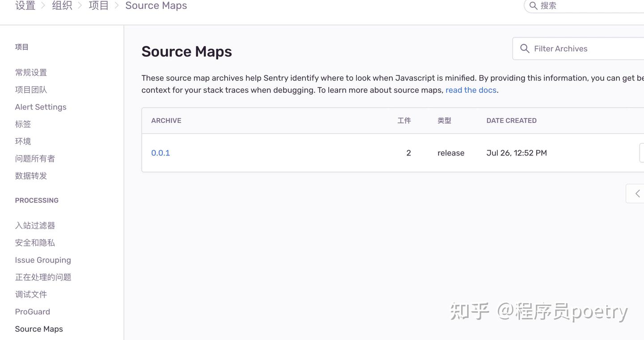Open 环境 sidebar entry
Screen dimensions: 644x340
click(23, 141)
